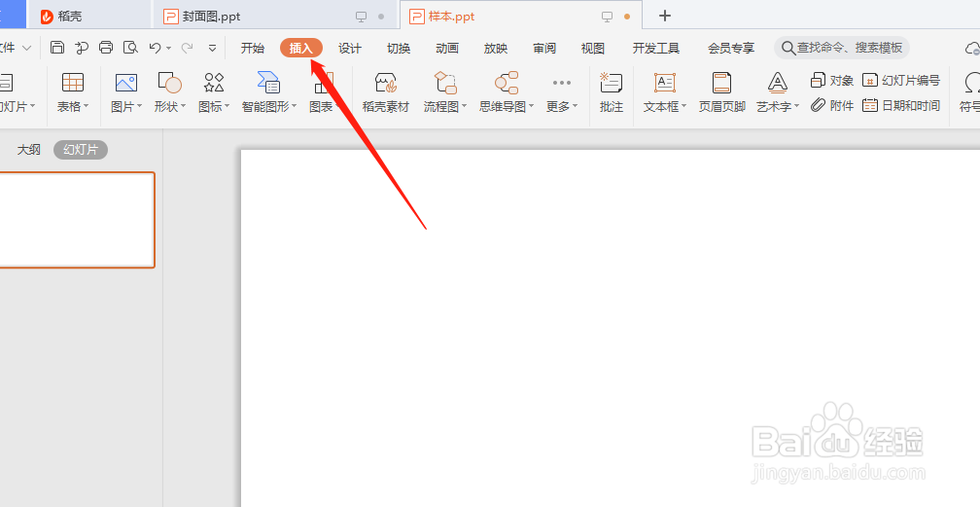
Task: Insert 智能图形 smart graphic
Action: [x=268, y=82]
